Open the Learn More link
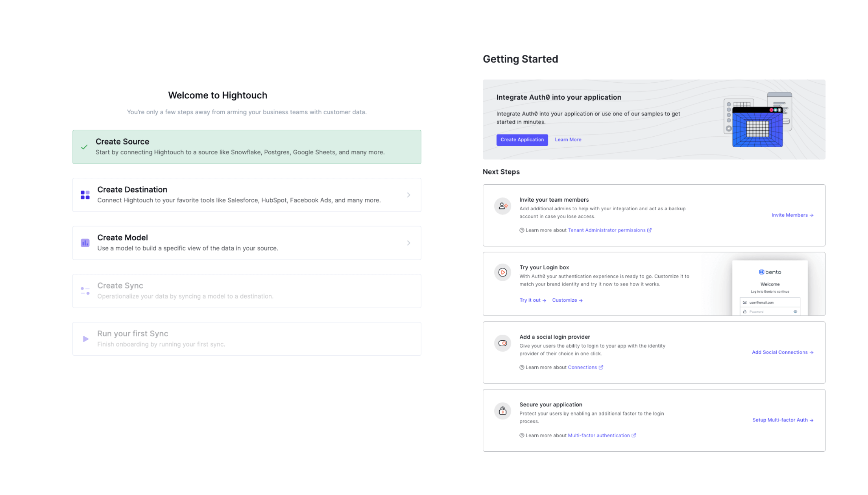The image size is (868, 495). click(x=568, y=140)
